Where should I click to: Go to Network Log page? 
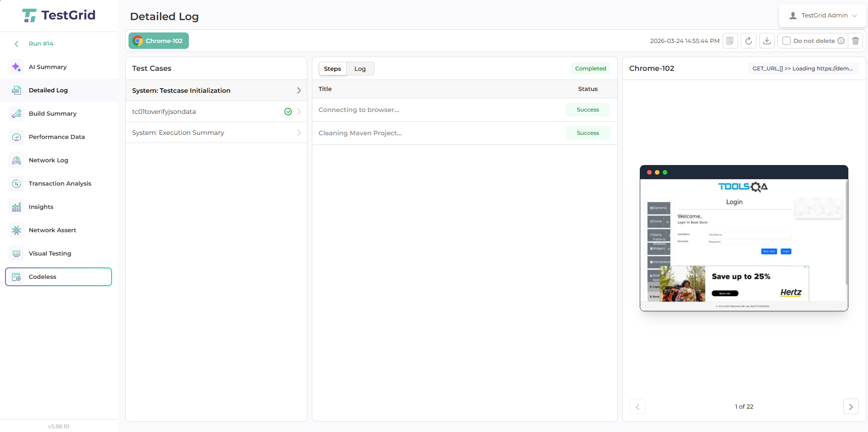tap(48, 160)
